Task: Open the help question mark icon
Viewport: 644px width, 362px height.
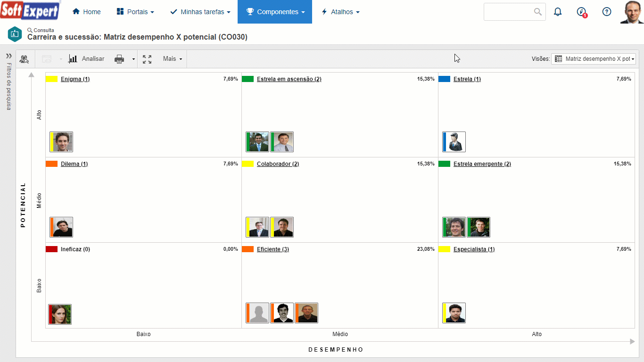Action: tap(607, 12)
